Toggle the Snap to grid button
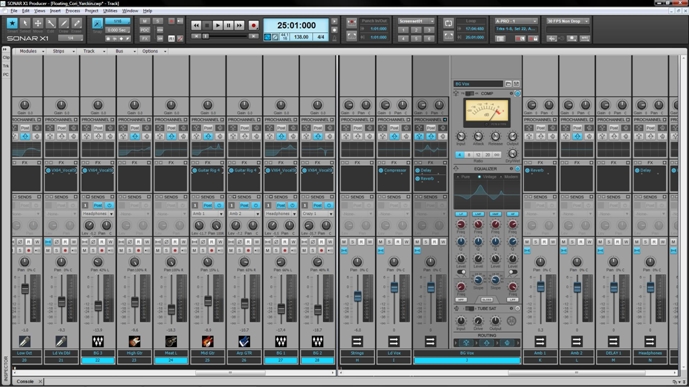 pyautogui.click(x=97, y=24)
